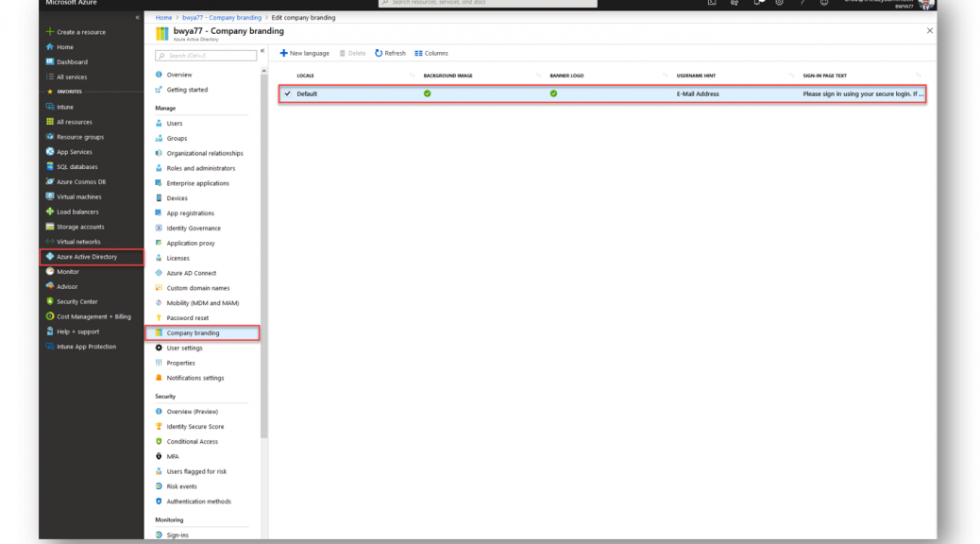Sort by Background Image column arrows
Image resolution: width=980 pixels, height=544 pixels.
(x=538, y=76)
